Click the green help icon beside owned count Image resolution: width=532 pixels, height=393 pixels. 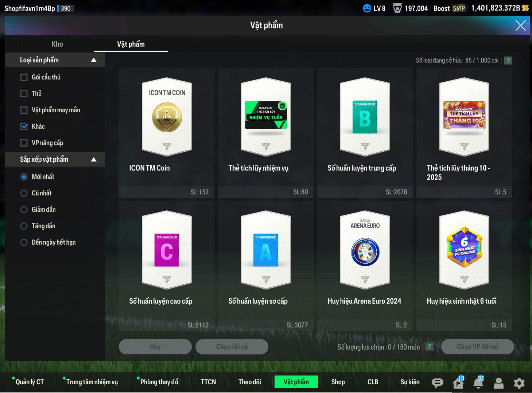(508, 61)
